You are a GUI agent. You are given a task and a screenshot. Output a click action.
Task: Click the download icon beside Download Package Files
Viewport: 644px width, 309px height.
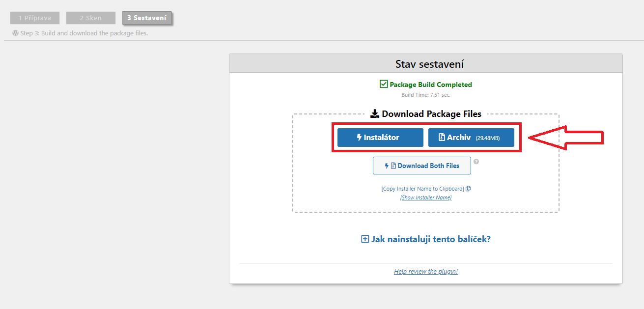(375, 114)
